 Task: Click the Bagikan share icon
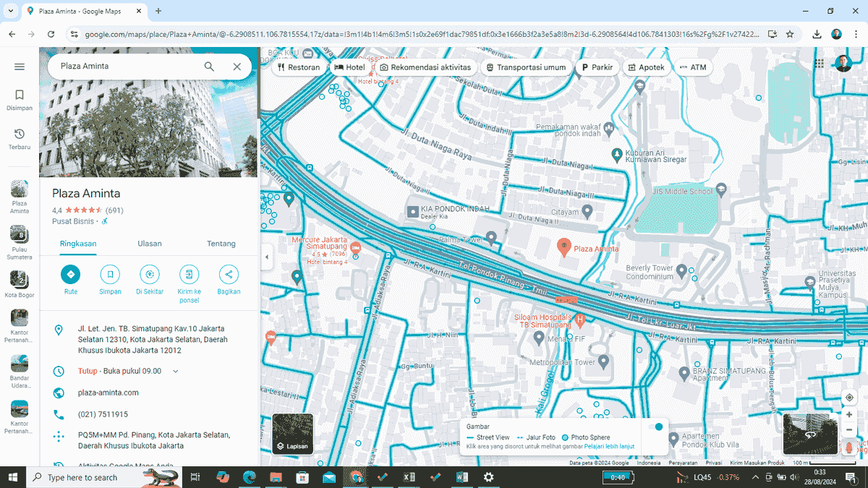229,275
